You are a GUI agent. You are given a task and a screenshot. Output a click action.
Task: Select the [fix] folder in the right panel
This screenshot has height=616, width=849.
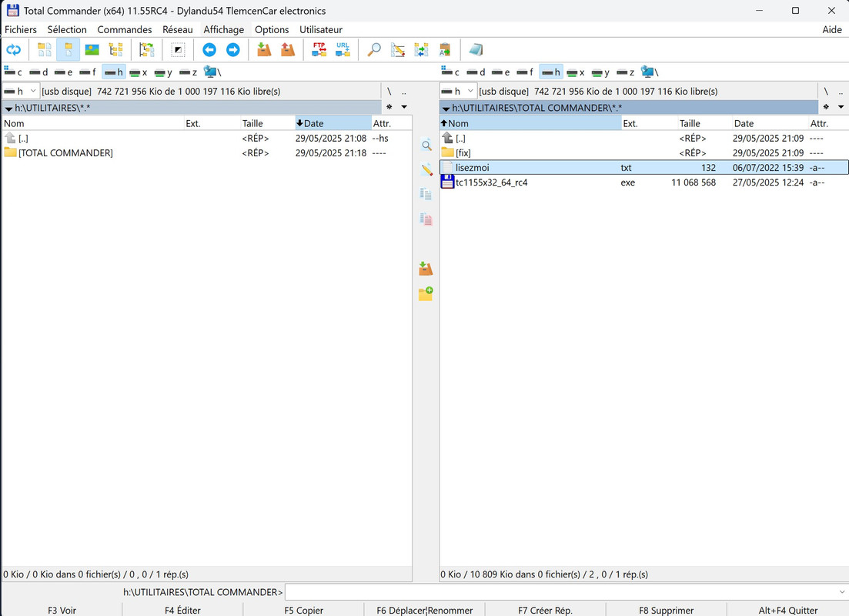pyautogui.click(x=643, y=152)
